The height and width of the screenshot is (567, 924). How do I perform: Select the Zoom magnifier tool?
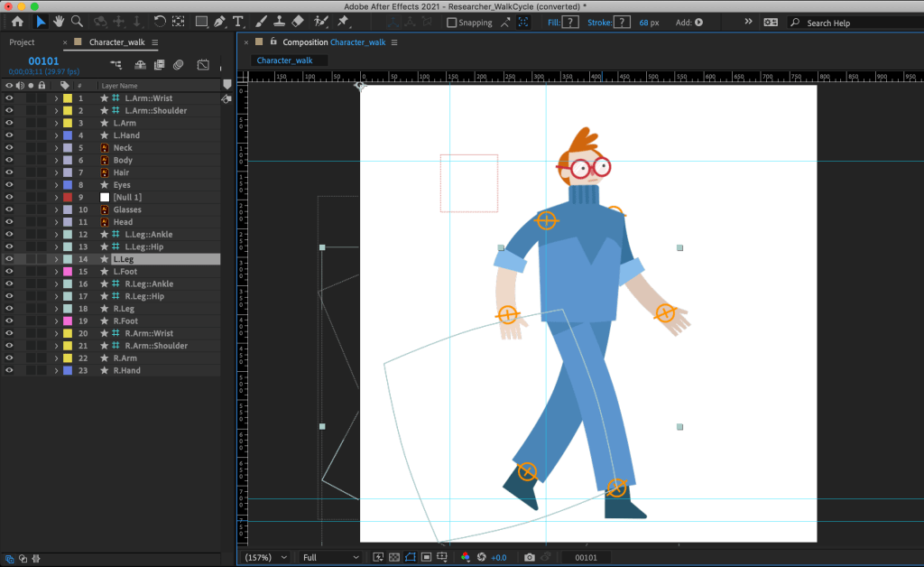(x=77, y=22)
